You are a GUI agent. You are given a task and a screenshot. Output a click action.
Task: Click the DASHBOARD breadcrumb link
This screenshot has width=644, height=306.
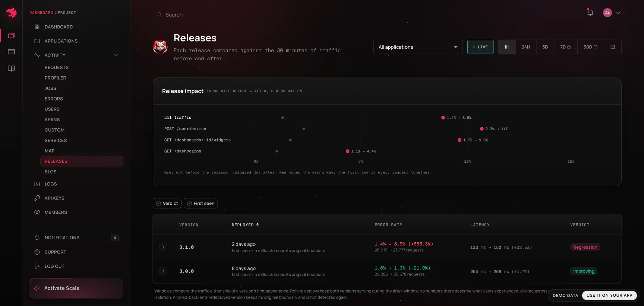click(x=41, y=13)
